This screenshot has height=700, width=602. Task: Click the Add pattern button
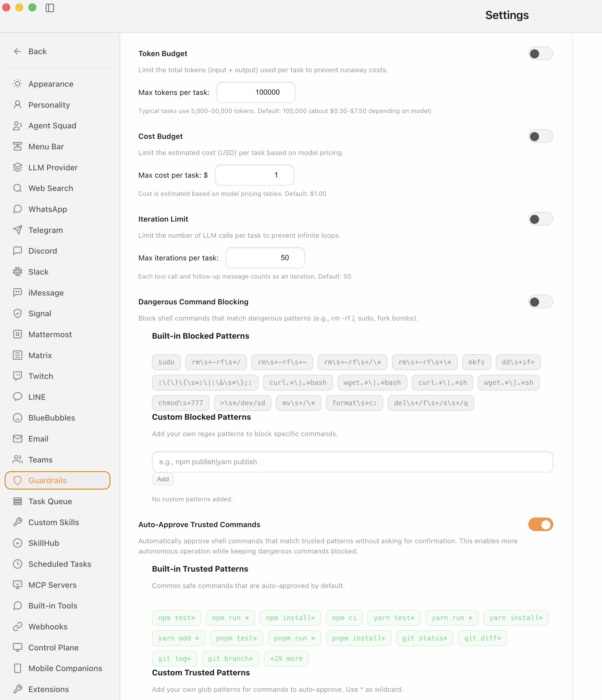pyautogui.click(x=163, y=479)
